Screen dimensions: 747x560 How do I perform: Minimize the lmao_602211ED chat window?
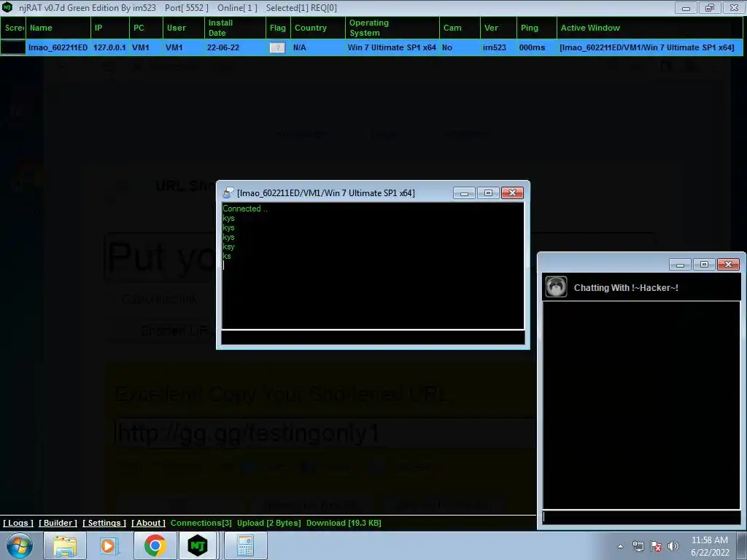(x=465, y=192)
